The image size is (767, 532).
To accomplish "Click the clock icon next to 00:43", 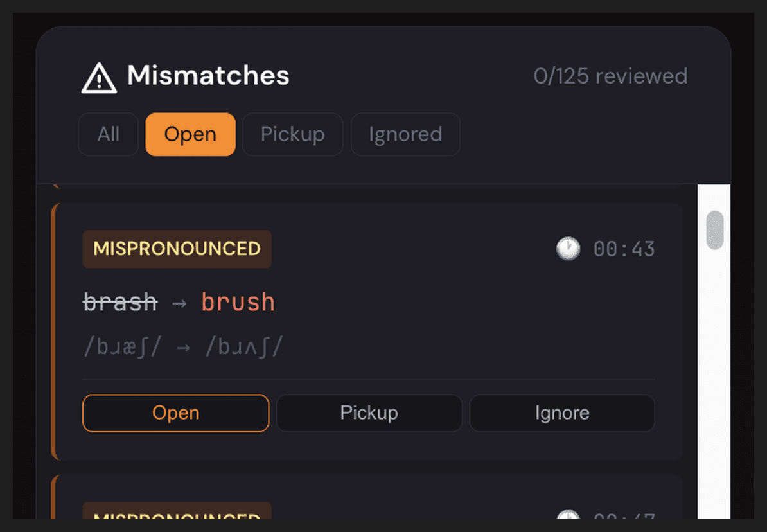I will pyautogui.click(x=568, y=249).
